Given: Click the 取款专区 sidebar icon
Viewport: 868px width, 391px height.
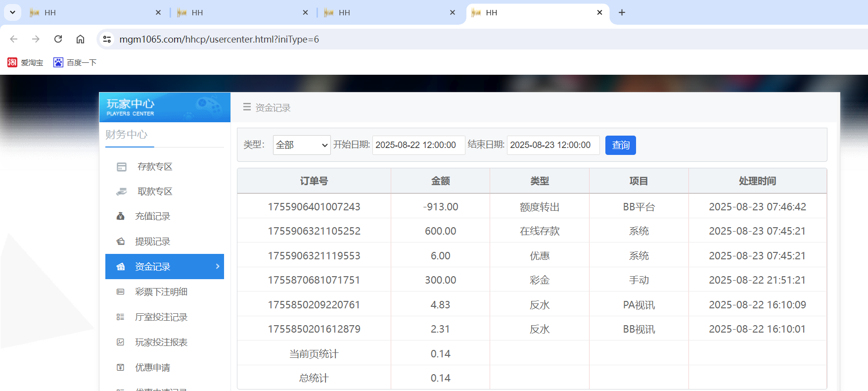Looking at the screenshot, I should coord(122,192).
